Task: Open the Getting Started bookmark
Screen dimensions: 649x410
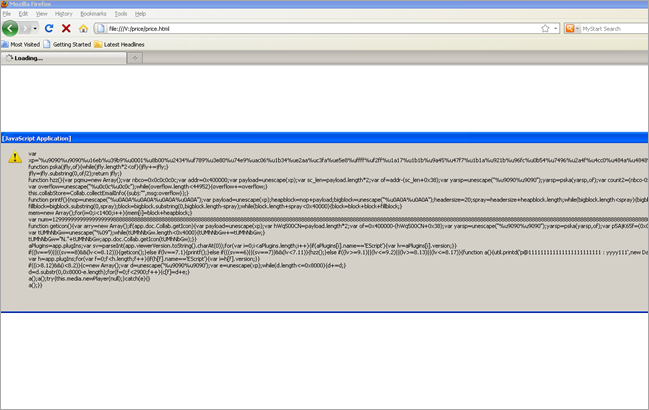Action: click(x=69, y=44)
